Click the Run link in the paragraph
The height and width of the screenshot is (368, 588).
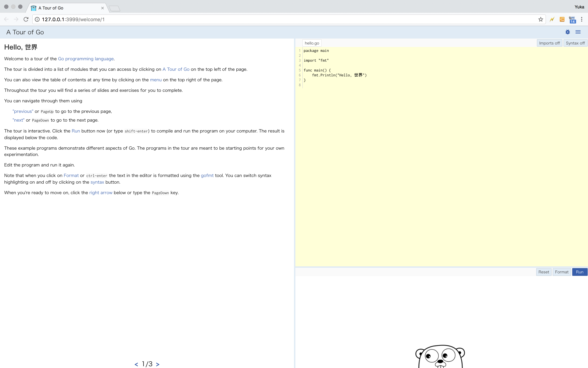point(76,131)
